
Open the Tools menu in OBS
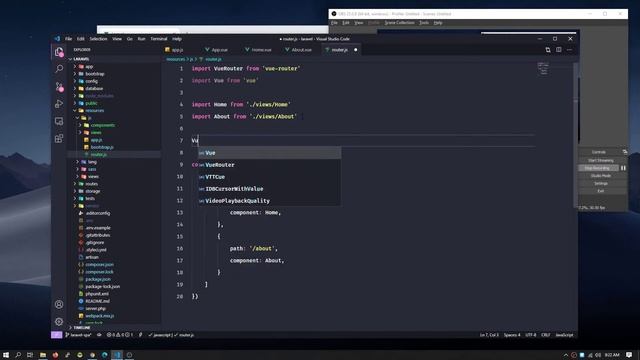click(x=424, y=23)
